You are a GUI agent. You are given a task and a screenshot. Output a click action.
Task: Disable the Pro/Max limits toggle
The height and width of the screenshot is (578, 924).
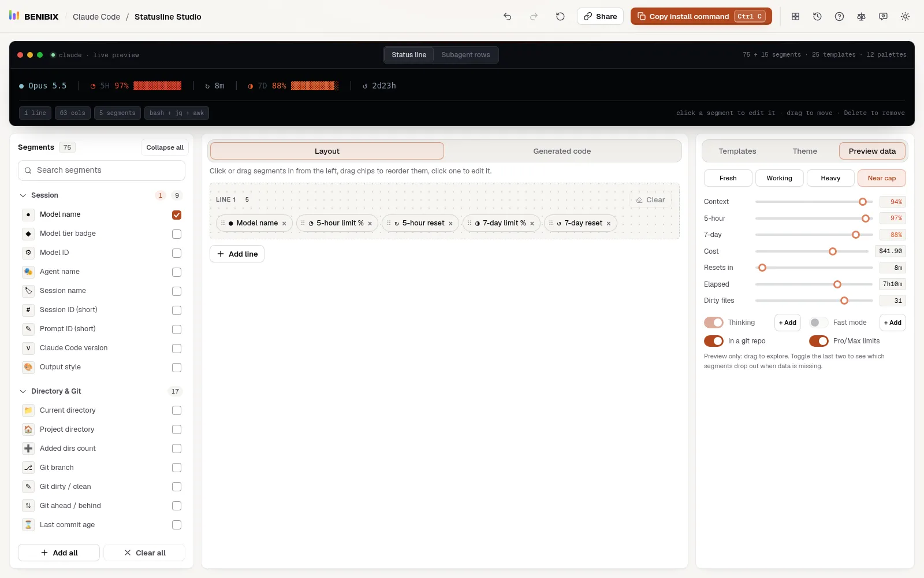point(819,341)
